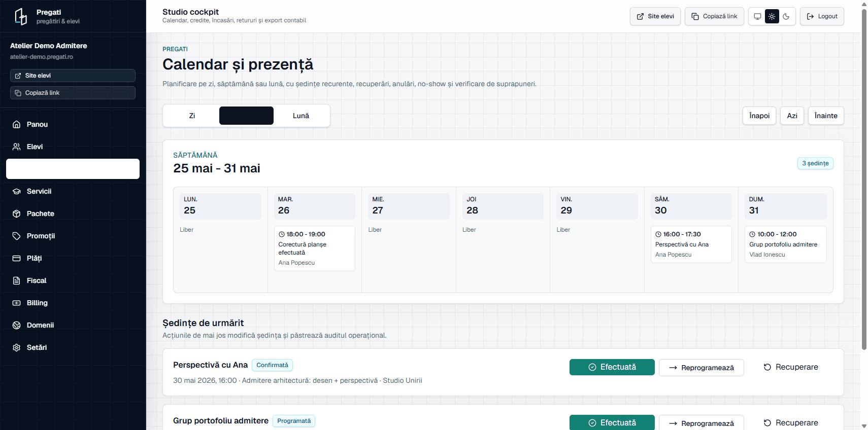Click Reprogramează for Perspectivă cu Ana
The height and width of the screenshot is (430, 868).
point(702,368)
